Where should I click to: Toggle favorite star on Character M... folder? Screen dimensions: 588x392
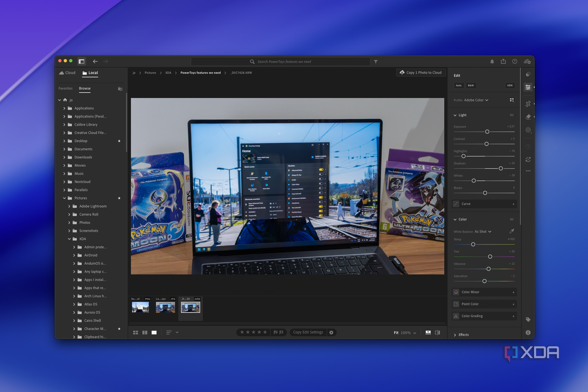pos(119,329)
